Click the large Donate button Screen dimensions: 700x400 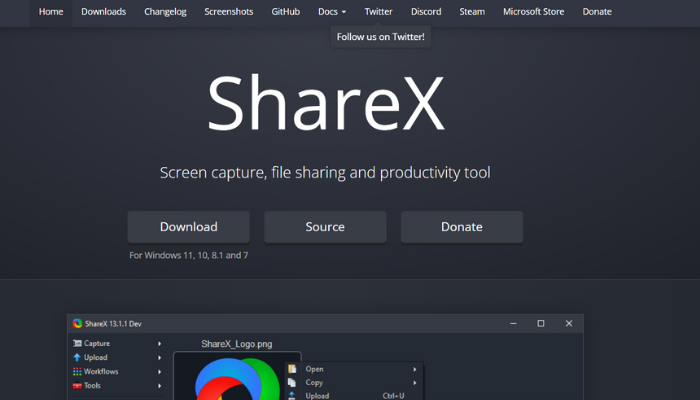462,227
